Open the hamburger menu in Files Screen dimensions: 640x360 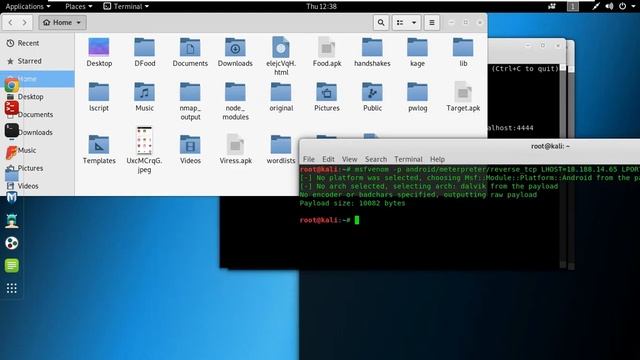pyautogui.click(x=432, y=22)
